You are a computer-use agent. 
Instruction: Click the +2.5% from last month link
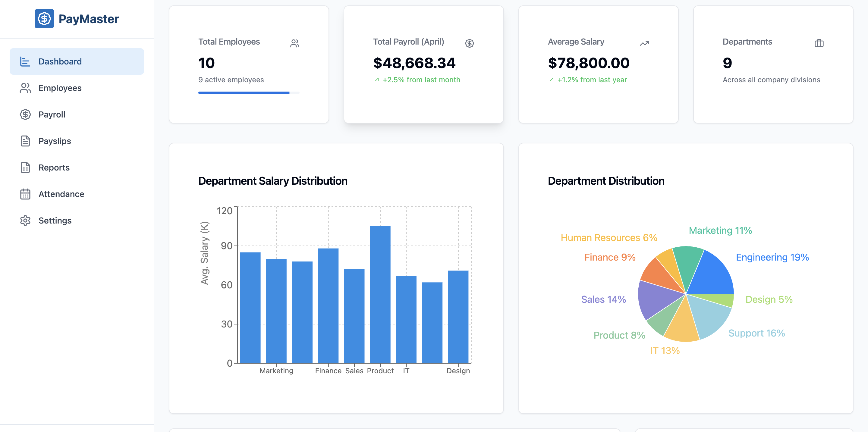click(417, 80)
